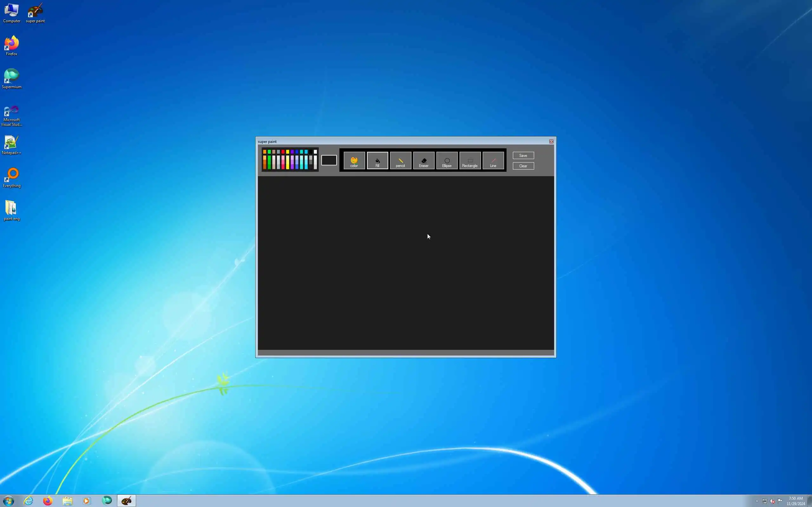The height and width of the screenshot is (507, 812).
Task: Open super paint desktop shortcut
Action: coord(35,13)
